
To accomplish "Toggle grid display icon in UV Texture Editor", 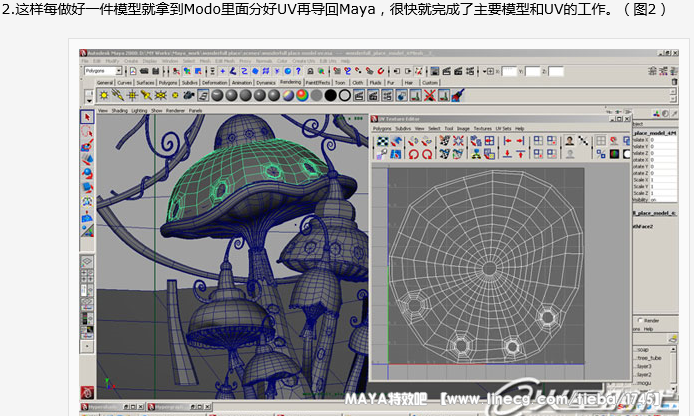I will (x=601, y=141).
